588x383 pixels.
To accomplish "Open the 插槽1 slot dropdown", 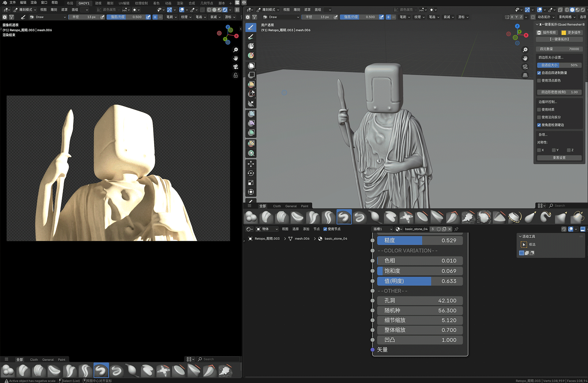I will tap(382, 229).
